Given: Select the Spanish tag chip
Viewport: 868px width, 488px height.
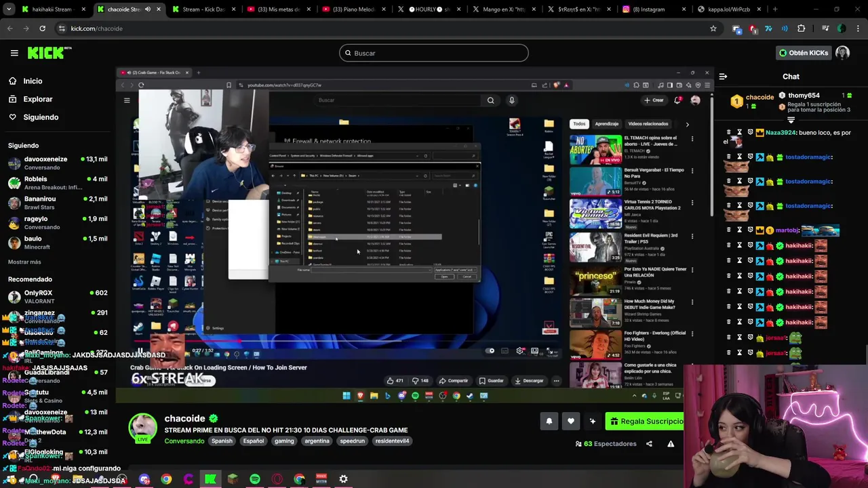Looking at the screenshot, I should (222, 441).
